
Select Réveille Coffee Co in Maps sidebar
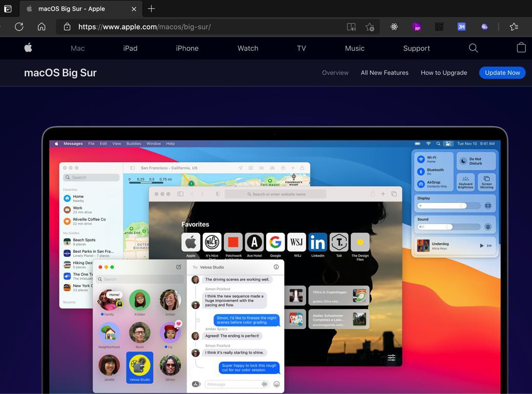click(x=89, y=221)
